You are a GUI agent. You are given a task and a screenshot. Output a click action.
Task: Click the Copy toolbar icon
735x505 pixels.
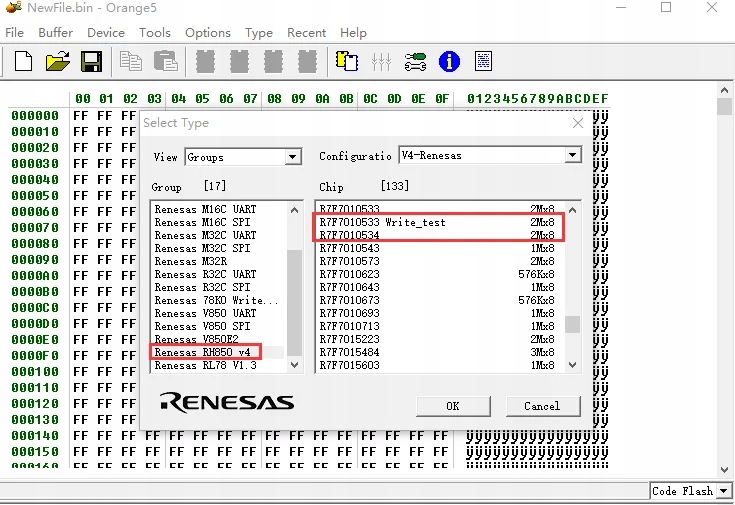pyautogui.click(x=131, y=61)
